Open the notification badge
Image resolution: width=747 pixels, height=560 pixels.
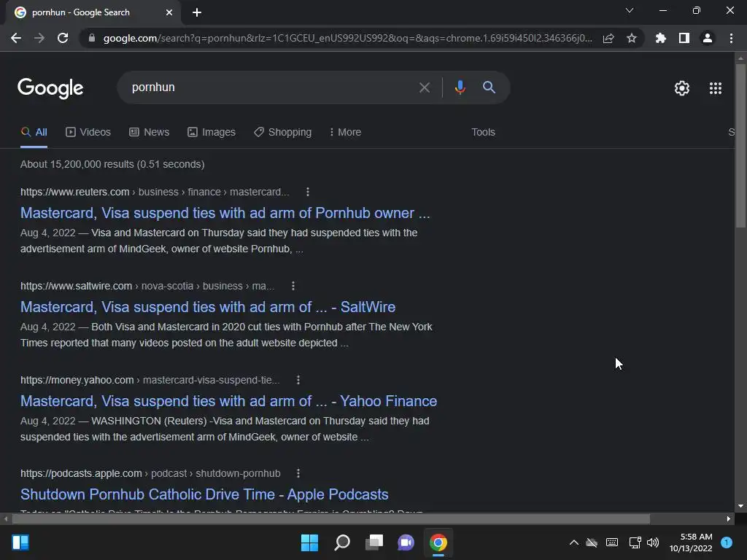coord(727,542)
